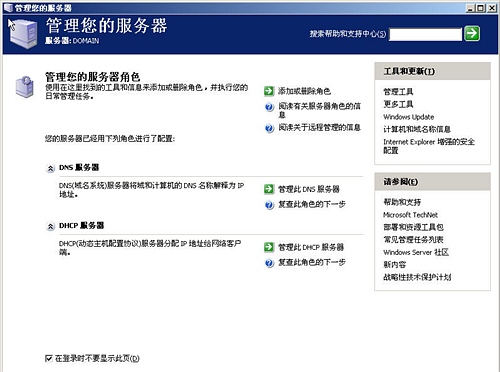Open 新内容 link
Image resolution: width=500 pixels, height=372 pixels.
[x=395, y=265]
